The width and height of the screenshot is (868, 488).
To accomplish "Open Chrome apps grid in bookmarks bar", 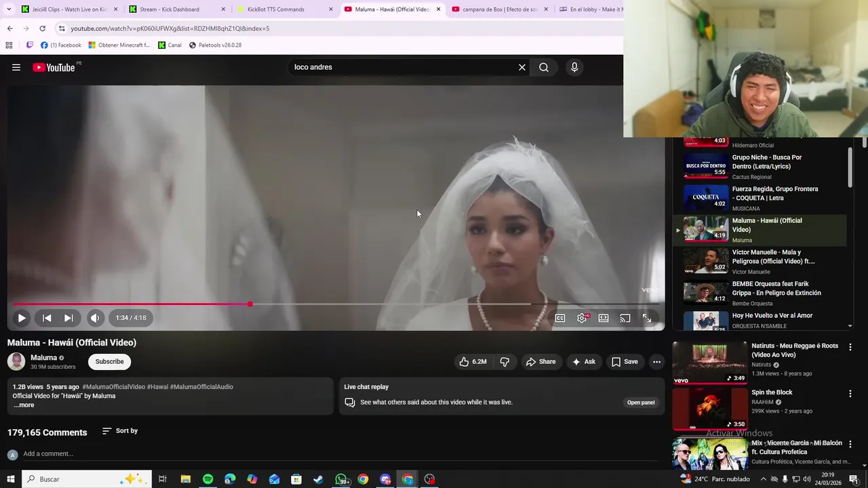I will 9,45.
